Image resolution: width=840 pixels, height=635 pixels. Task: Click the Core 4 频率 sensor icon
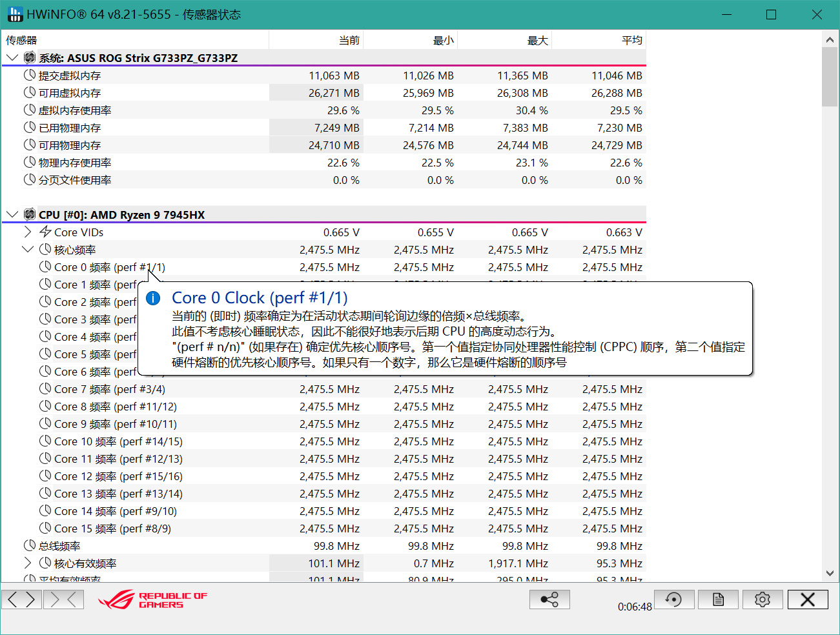click(45, 336)
